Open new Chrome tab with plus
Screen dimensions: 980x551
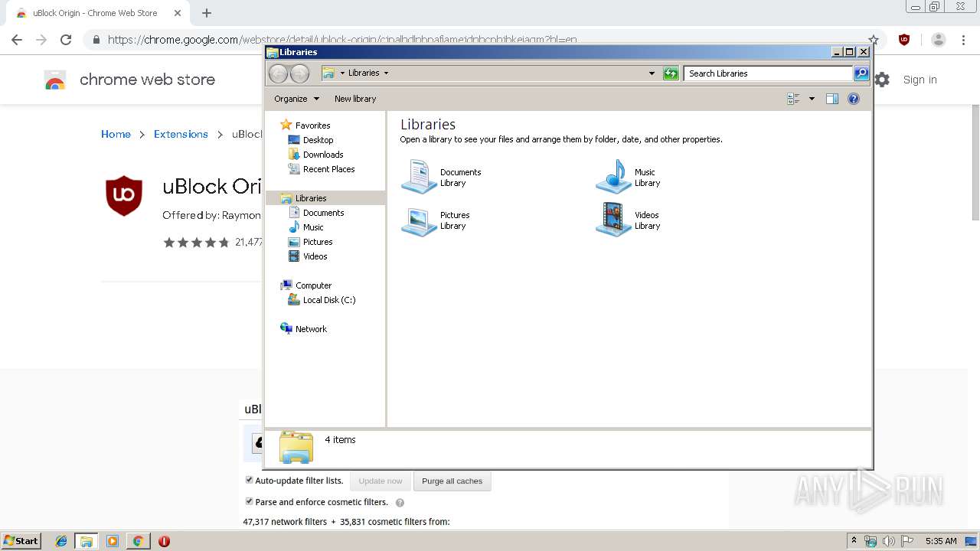click(x=207, y=13)
